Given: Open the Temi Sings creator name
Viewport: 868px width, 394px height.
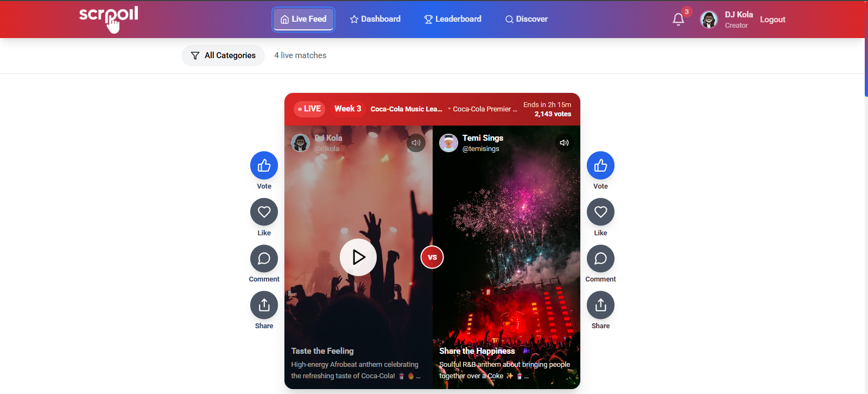Looking at the screenshot, I should (483, 138).
